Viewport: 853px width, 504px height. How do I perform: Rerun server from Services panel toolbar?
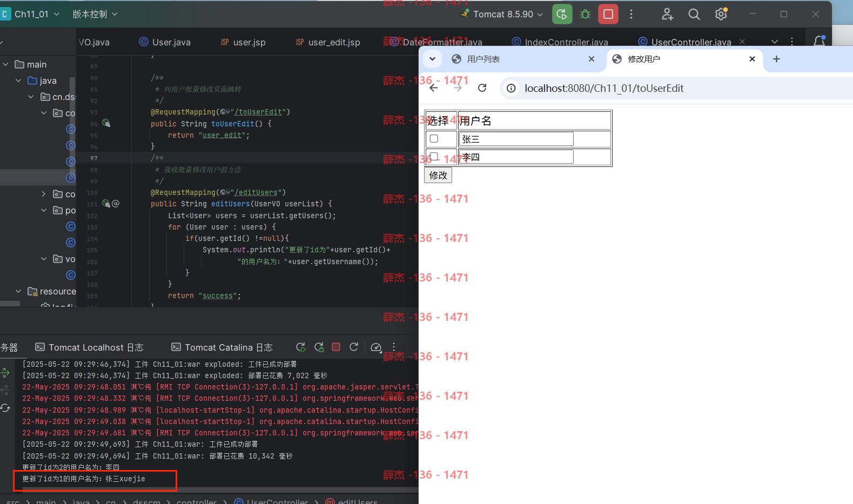tap(301, 347)
